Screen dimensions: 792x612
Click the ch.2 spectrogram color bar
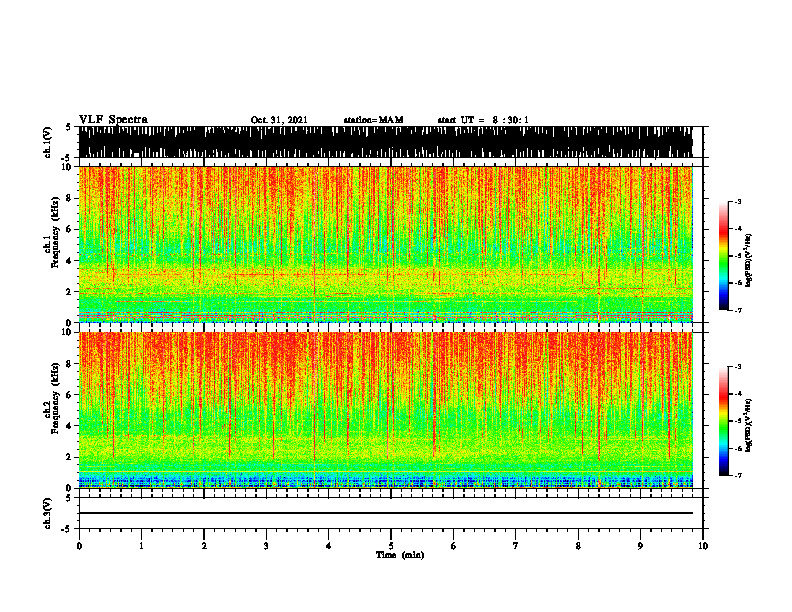pos(724,421)
